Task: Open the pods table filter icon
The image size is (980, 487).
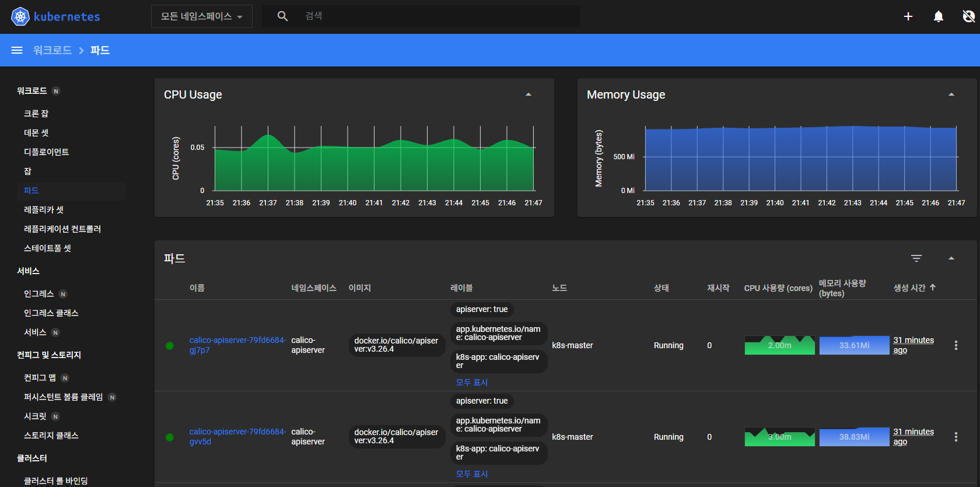Action: point(916,258)
